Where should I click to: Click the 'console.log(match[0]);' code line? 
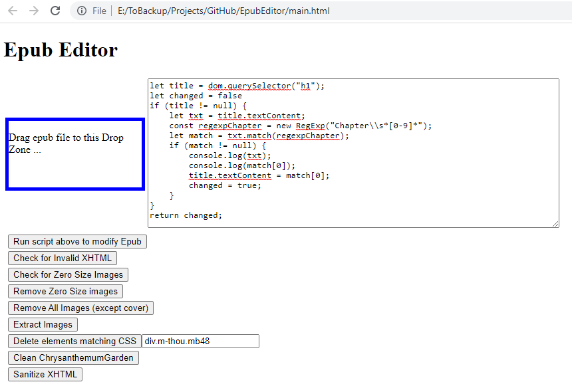pyautogui.click(x=242, y=165)
